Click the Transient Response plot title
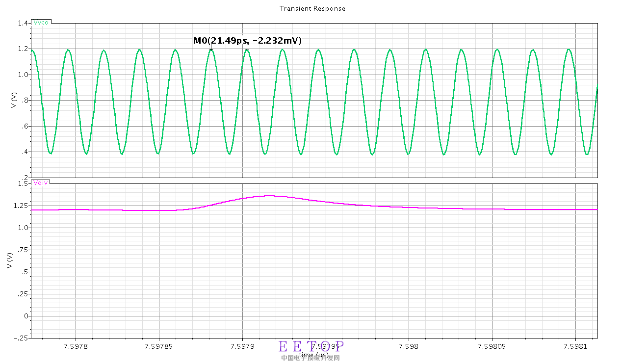The image size is (622, 364). click(312, 8)
